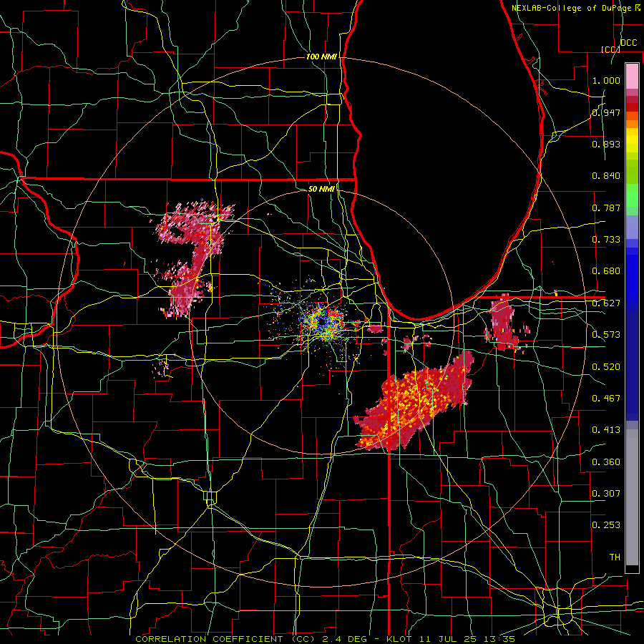644x644 pixels.
Task: Click the yellow segment of the color bar
Action: click(632, 141)
